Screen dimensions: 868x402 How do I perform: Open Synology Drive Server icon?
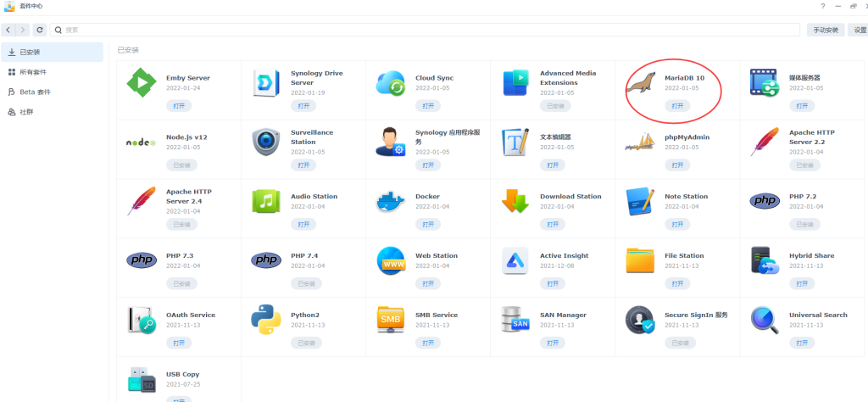pos(266,83)
